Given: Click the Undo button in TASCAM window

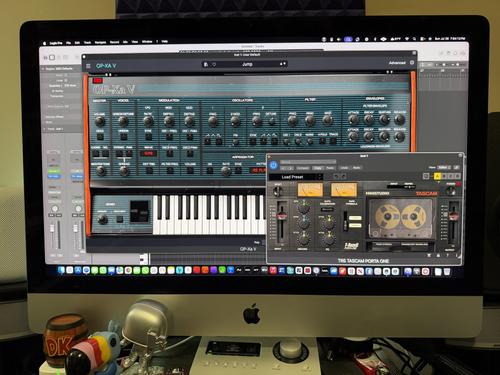Looking at the screenshot, I should pyautogui.click(x=344, y=168).
